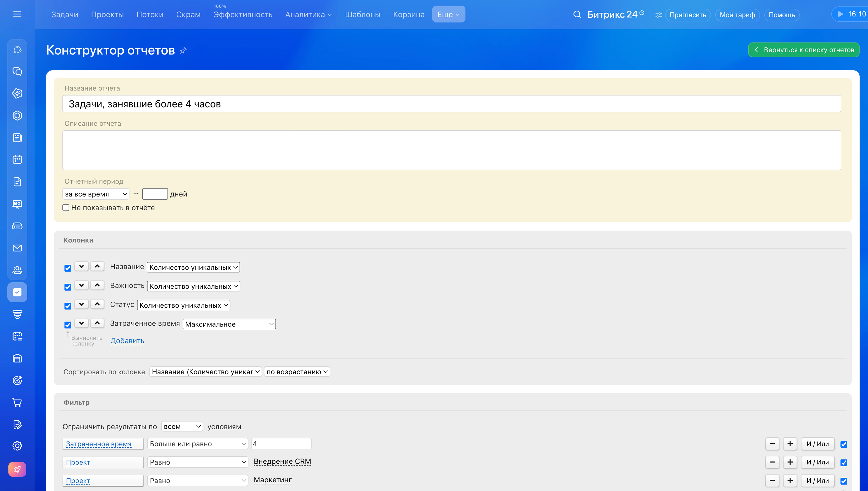Expand the Еще menu
Viewport: 868px width, 491px height.
448,14
